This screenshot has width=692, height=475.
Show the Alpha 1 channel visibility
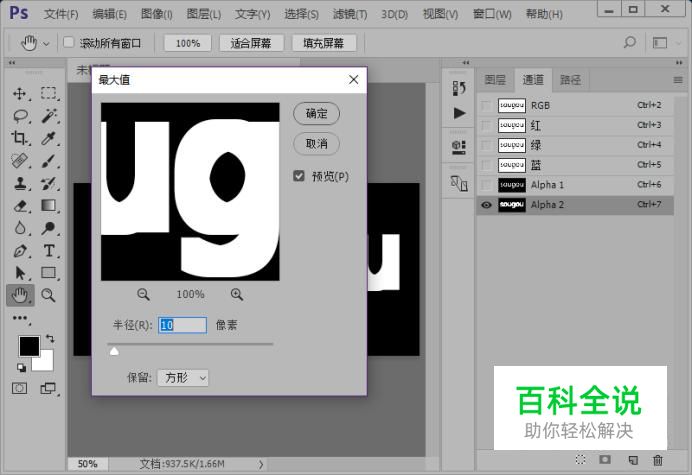(486, 185)
